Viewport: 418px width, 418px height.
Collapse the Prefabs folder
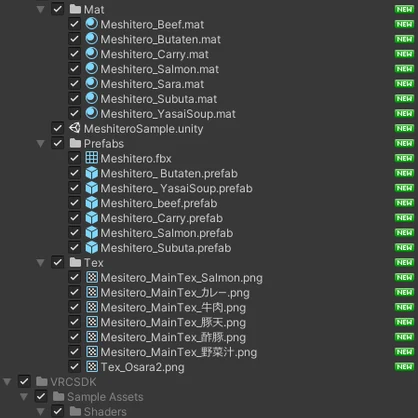(x=41, y=144)
